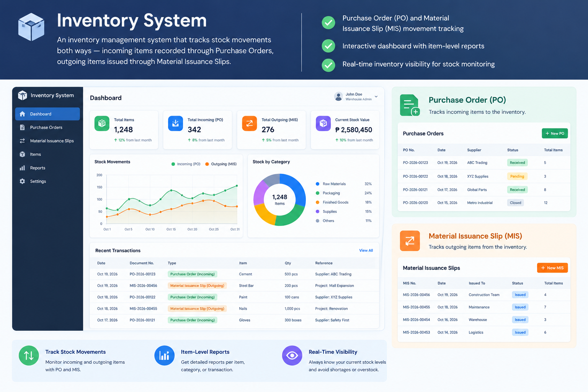This screenshot has height=392, width=588.
Task: Select Dashboard in the sidebar
Action: click(47, 114)
